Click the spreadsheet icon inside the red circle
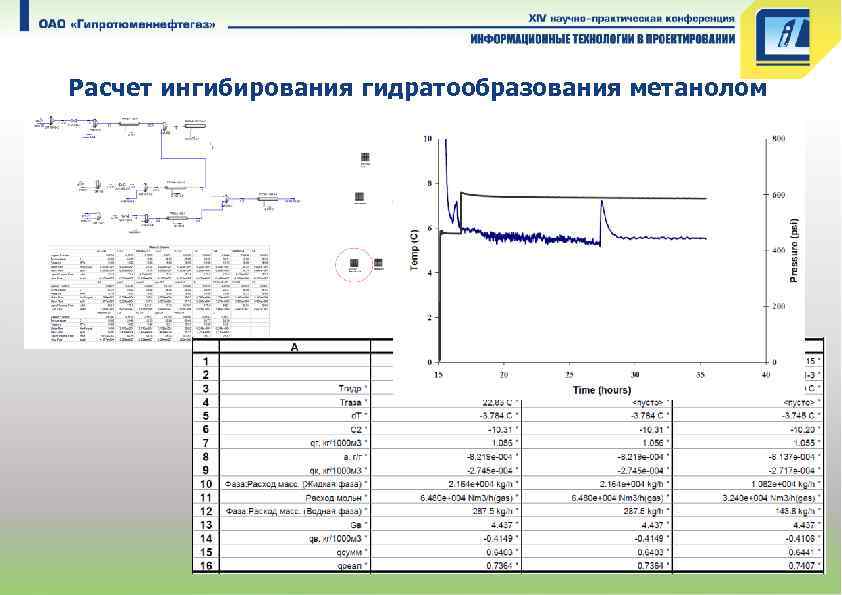Image resolution: width=842 pixels, height=595 pixels. point(354,263)
